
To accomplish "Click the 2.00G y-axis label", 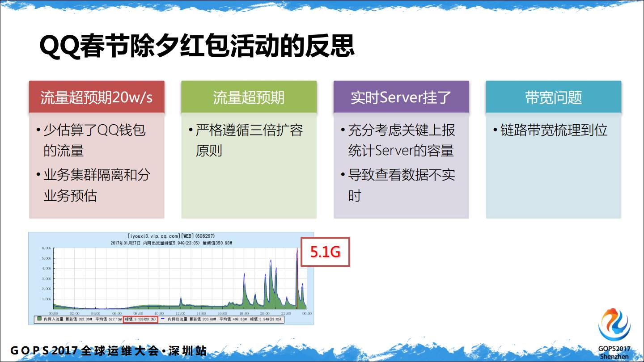I will 47,289.
